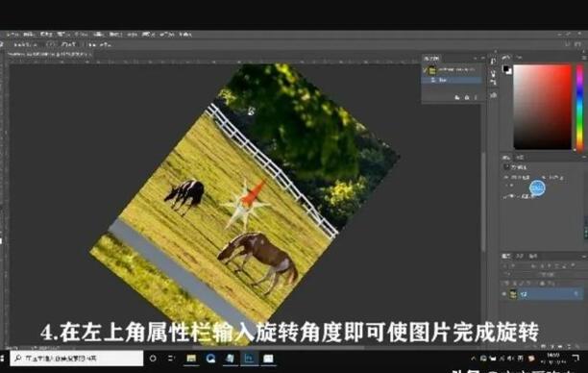Open the 滤镜 (Filter) menu
The height and width of the screenshot is (373, 588).
click(115, 35)
